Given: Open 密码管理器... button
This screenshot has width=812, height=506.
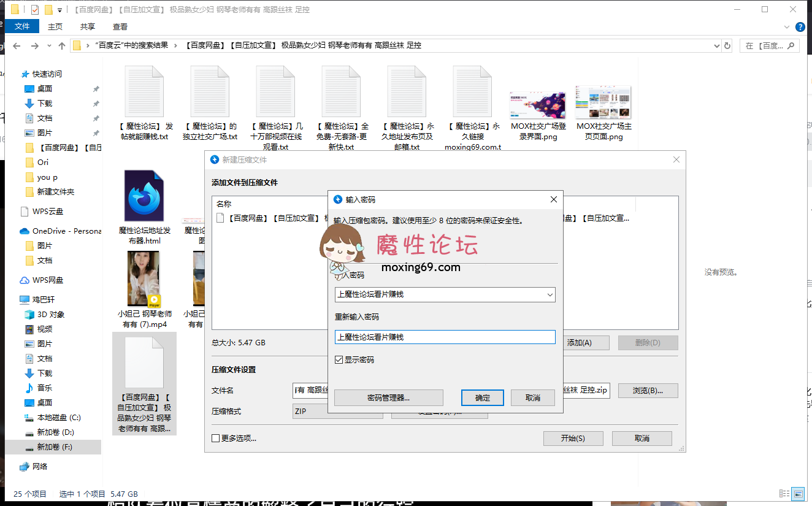Looking at the screenshot, I should point(388,398).
